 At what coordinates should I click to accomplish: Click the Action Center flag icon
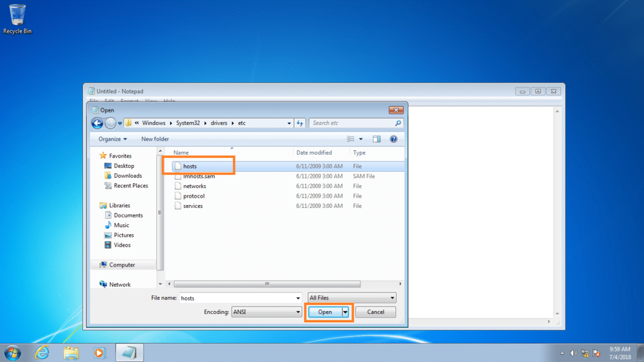597,354
